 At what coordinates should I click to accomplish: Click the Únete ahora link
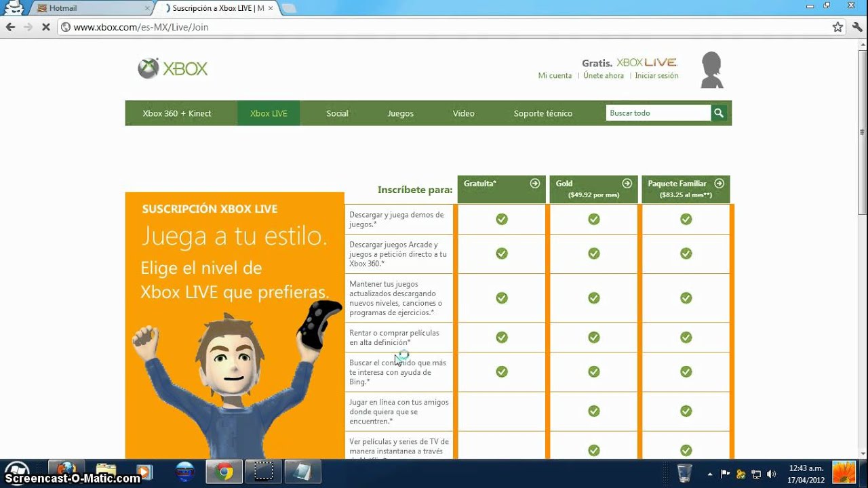tap(604, 76)
